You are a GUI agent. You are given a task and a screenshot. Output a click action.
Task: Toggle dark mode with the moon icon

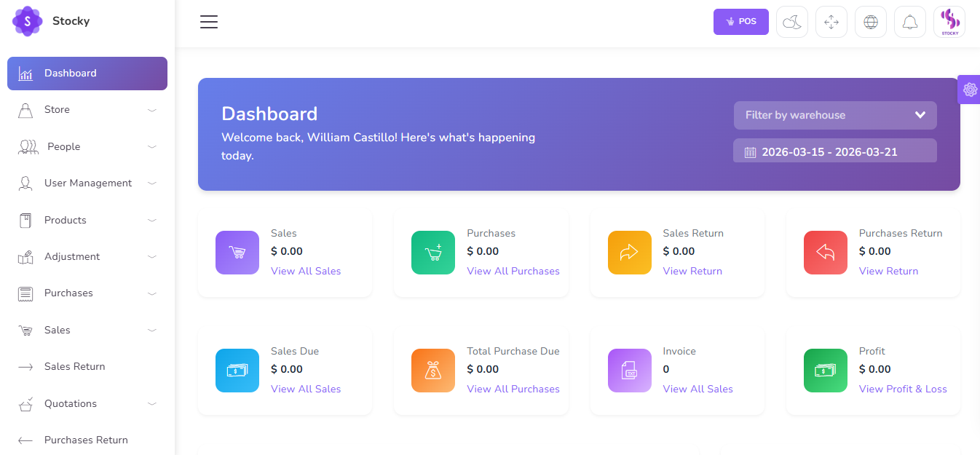tap(792, 21)
